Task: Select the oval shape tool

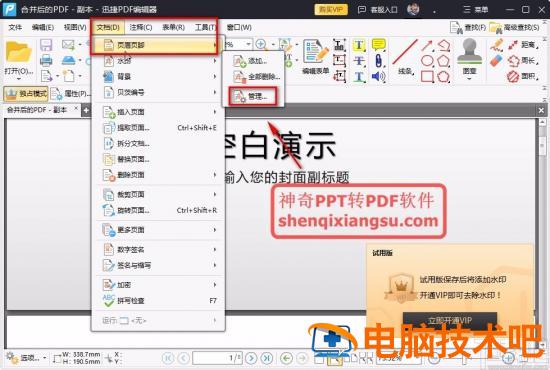Action: pos(427,61)
